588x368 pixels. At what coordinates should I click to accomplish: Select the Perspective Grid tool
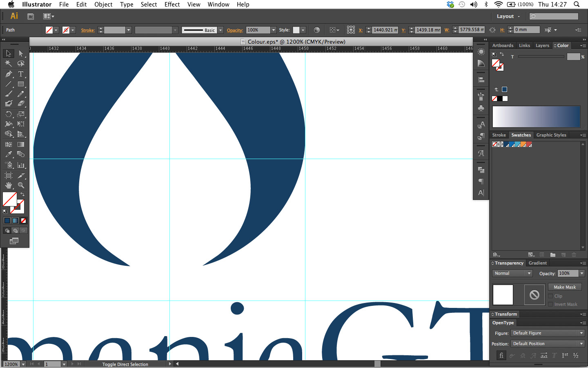(21, 134)
